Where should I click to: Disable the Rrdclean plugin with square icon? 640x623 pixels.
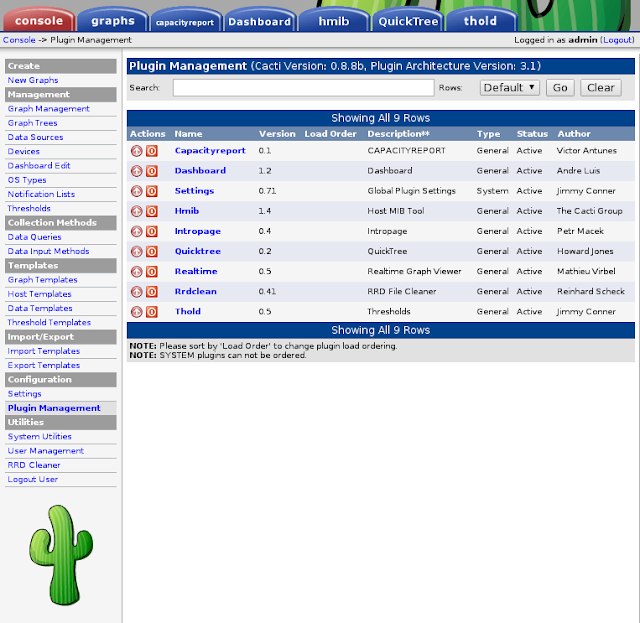[152, 292]
